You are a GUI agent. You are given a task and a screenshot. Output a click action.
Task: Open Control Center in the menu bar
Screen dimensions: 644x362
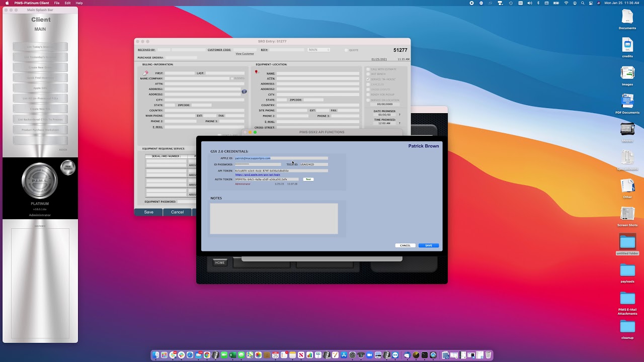592,3
